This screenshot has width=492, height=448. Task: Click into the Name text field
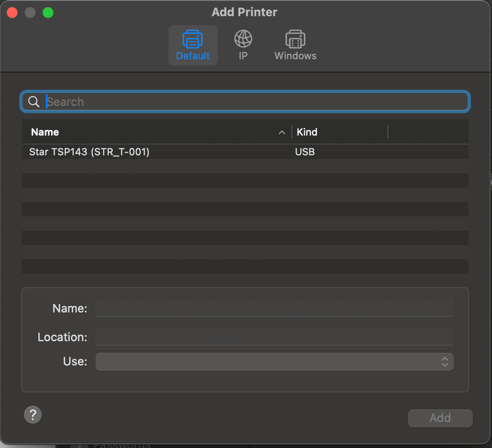click(x=274, y=308)
